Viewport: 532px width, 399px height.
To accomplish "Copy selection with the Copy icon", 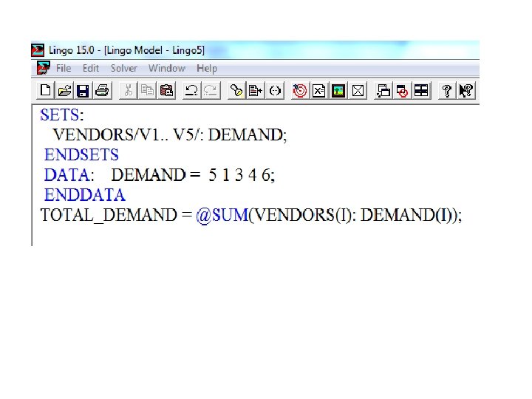I will click(x=147, y=91).
